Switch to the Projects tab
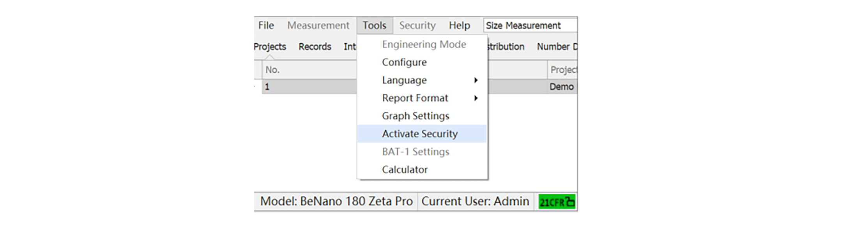 click(x=270, y=47)
